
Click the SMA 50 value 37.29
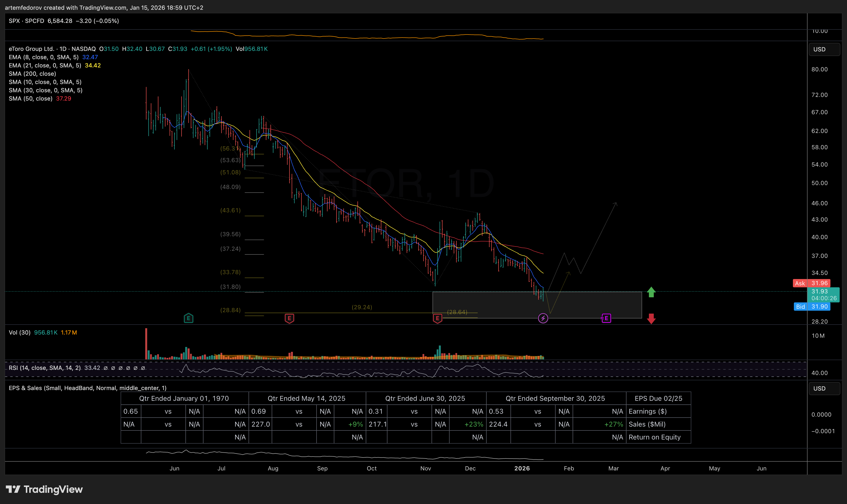[x=64, y=99]
